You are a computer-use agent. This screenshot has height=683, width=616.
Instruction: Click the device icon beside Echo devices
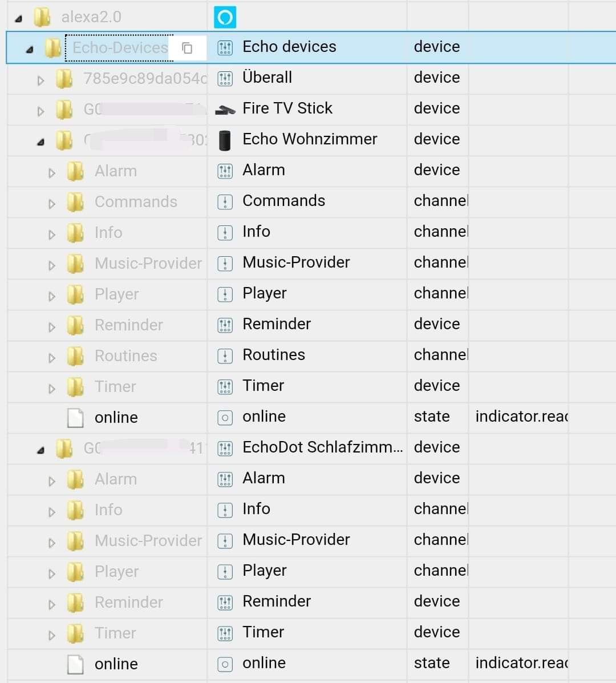click(225, 47)
